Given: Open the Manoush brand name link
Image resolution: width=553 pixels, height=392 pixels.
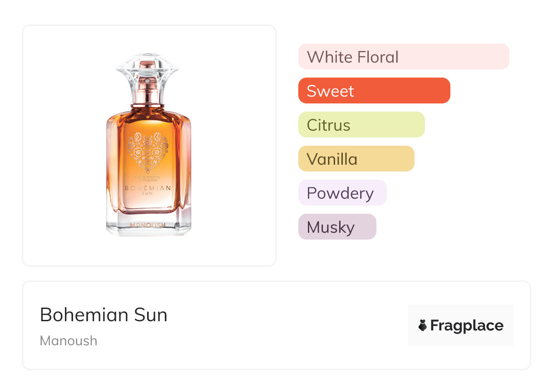Looking at the screenshot, I should [x=69, y=341].
